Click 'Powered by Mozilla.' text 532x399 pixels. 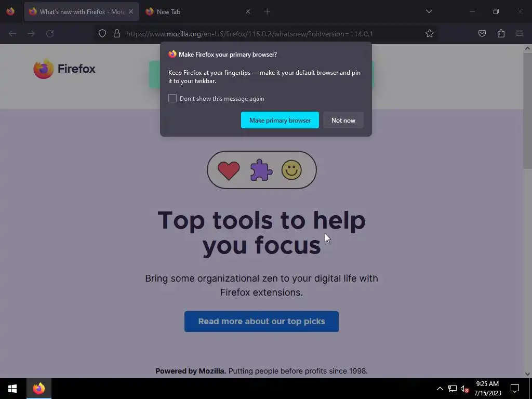(x=191, y=371)
